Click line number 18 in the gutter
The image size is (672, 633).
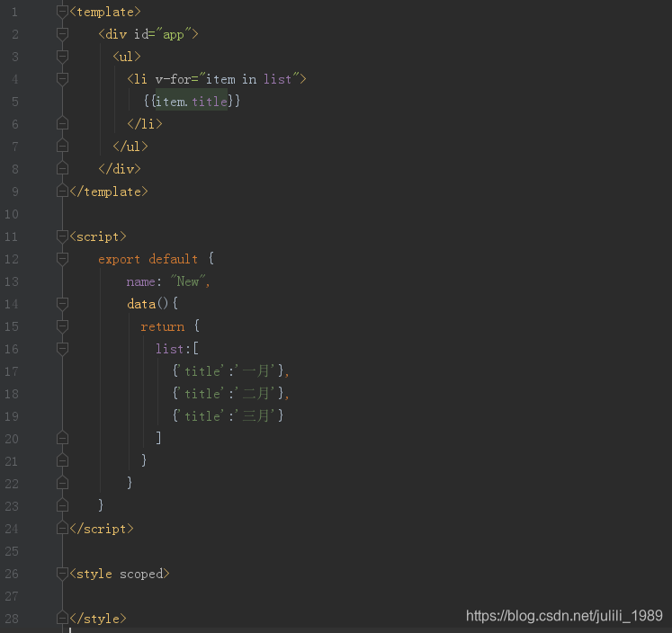(12, 394)
